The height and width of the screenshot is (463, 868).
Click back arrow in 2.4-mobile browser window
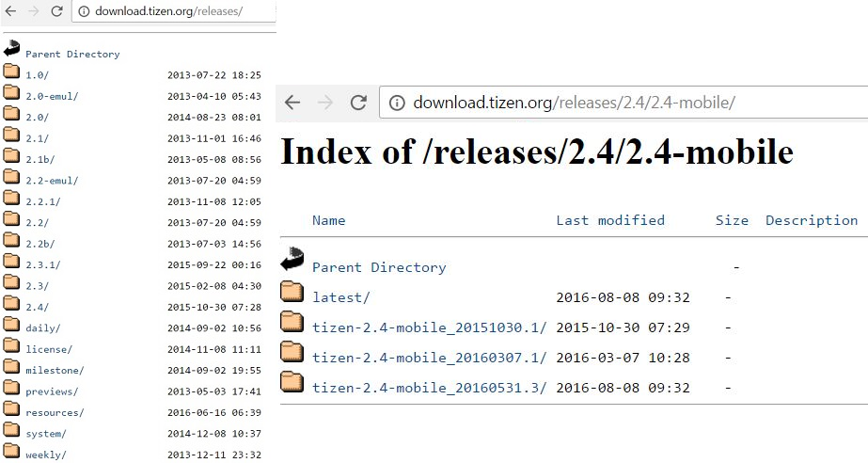click(292, 103)
